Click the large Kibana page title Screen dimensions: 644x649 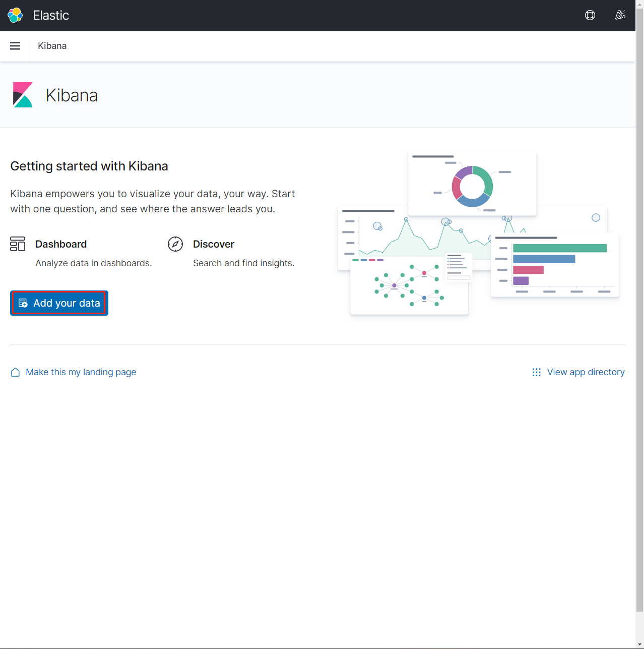(x=72, y=95)
